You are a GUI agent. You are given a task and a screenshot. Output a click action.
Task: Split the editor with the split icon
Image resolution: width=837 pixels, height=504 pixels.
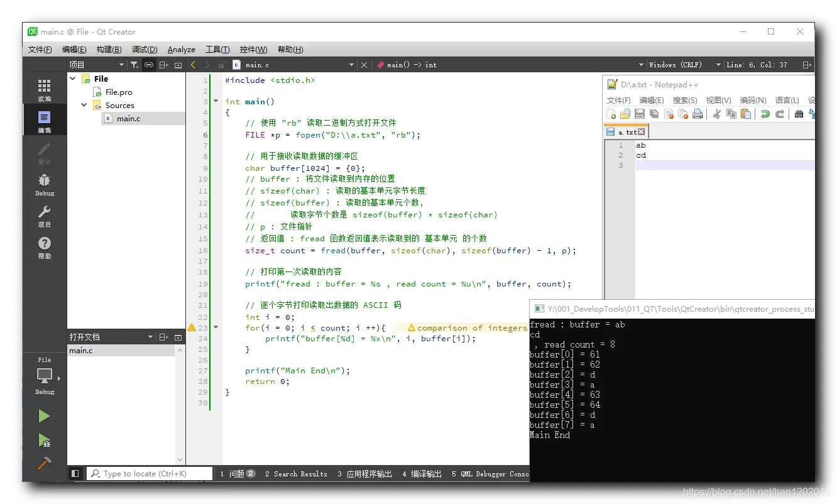click(807, 65)
